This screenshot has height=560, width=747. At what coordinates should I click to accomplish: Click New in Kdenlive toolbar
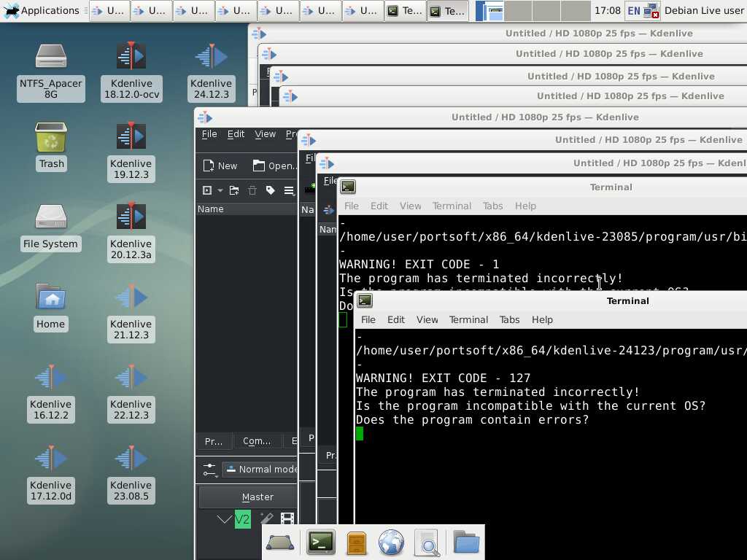[220, 166]
